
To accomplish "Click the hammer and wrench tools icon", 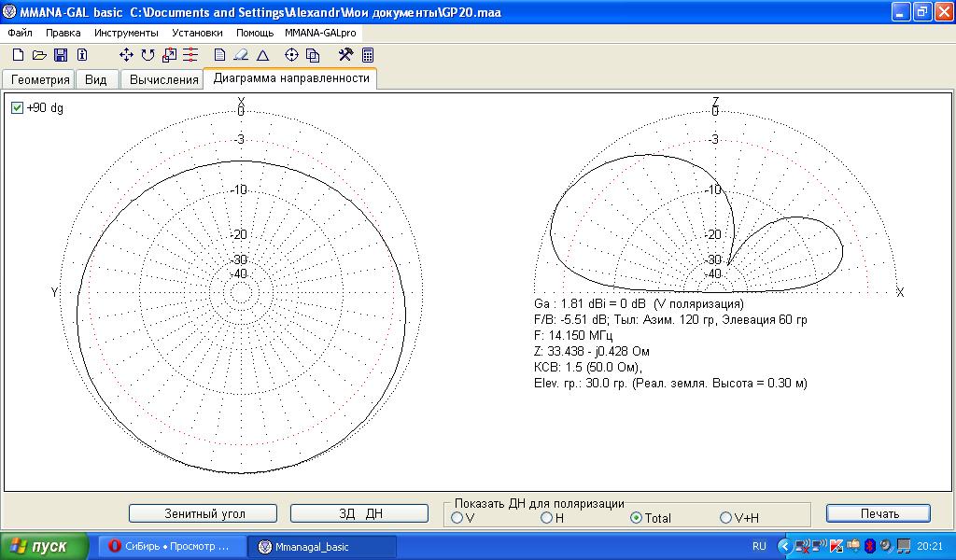I will (x=345, y=55).
